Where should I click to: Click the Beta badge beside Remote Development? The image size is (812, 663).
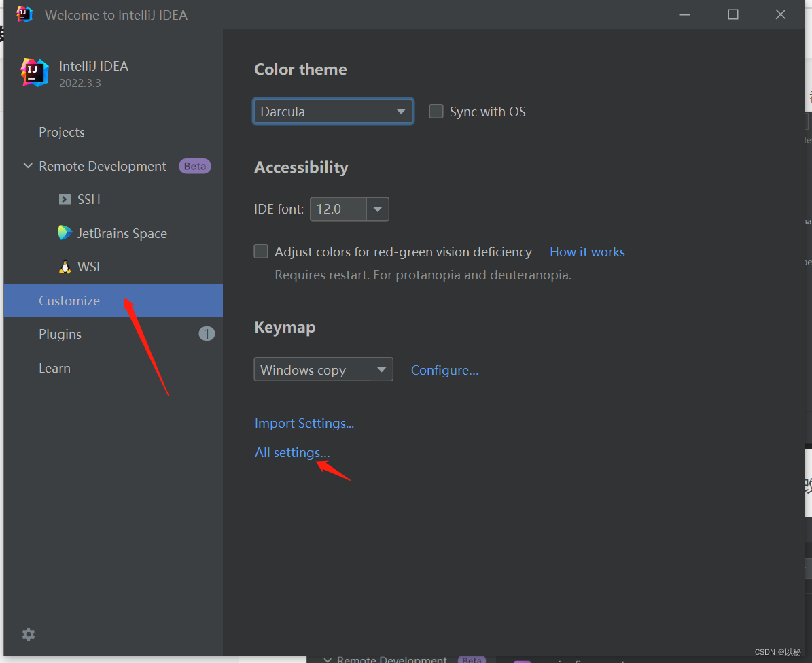click(x=195, y=167)
